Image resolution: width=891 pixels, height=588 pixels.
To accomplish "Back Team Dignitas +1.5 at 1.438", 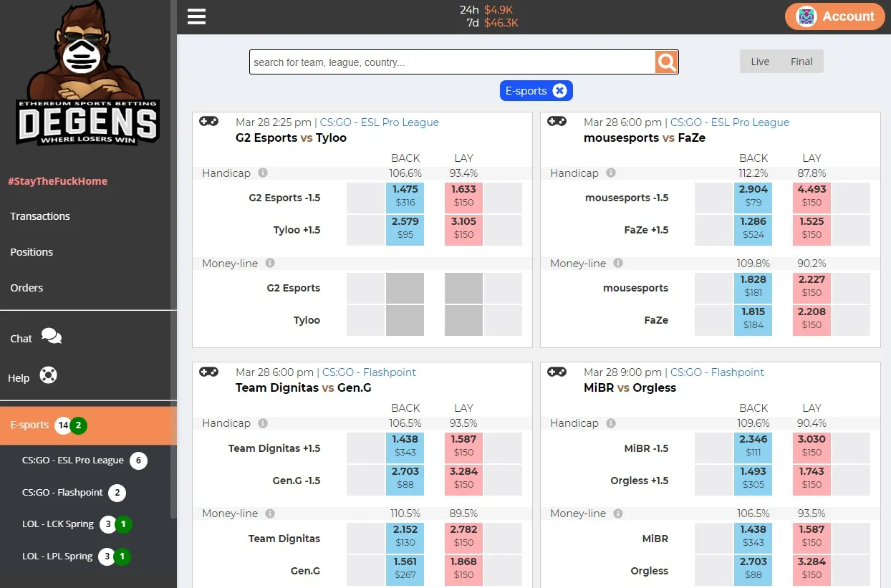I will (405, 448).
